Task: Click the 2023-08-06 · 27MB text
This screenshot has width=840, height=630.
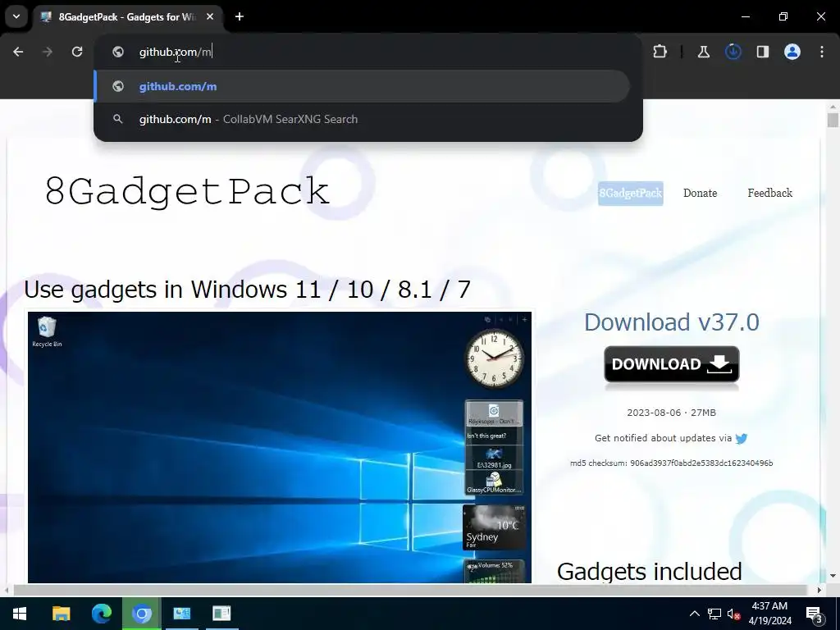Action: tap(672, 413)
